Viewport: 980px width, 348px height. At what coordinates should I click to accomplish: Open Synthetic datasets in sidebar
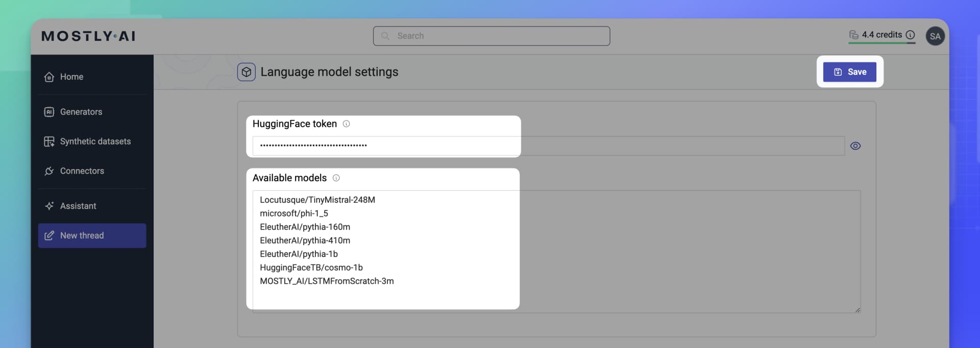point(92,142)
